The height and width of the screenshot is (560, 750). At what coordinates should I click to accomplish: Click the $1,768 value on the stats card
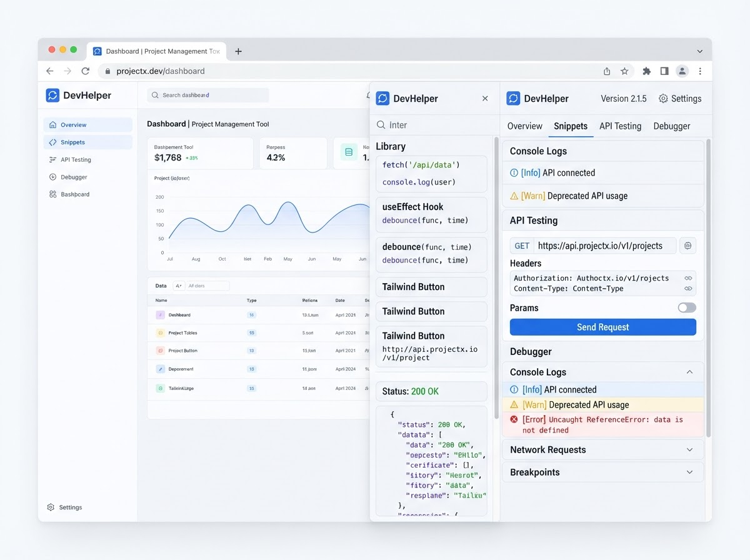(x=167, y=158)
